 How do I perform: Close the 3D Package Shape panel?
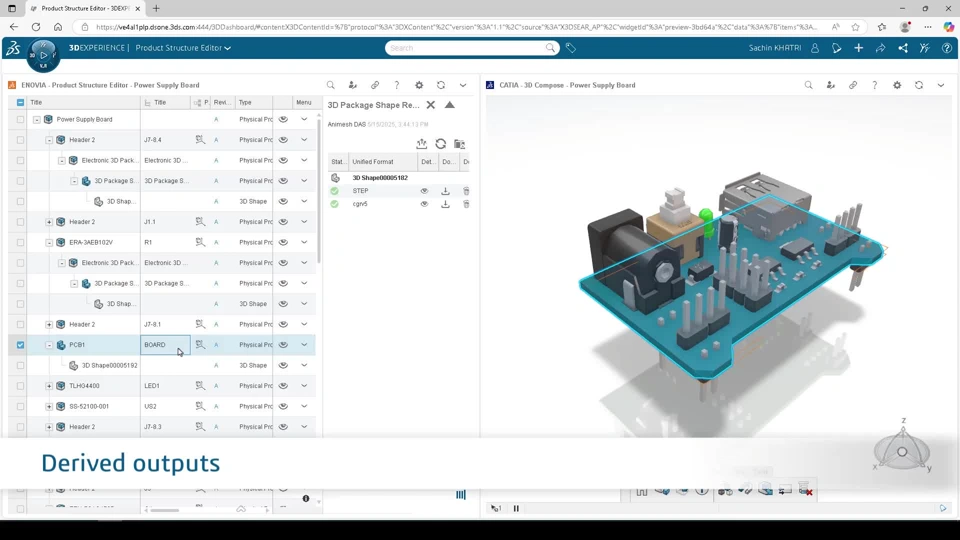(x=430, y=105)
